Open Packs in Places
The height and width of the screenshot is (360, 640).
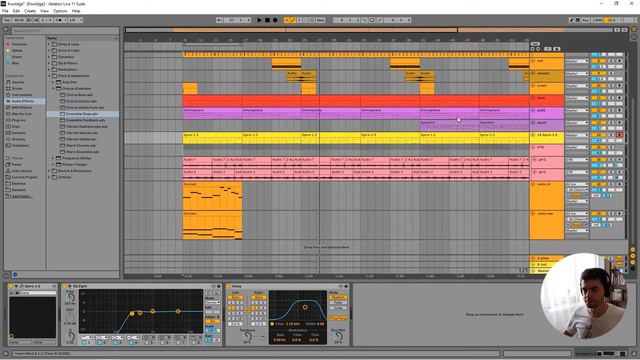pyautogui.click(x=17, y=164)
